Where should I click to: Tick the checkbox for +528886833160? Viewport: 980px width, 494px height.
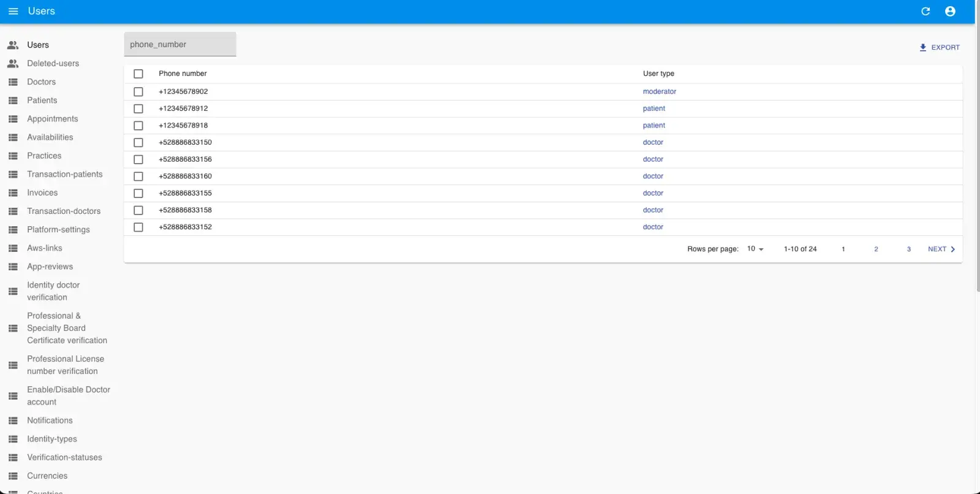coord(138,176)
